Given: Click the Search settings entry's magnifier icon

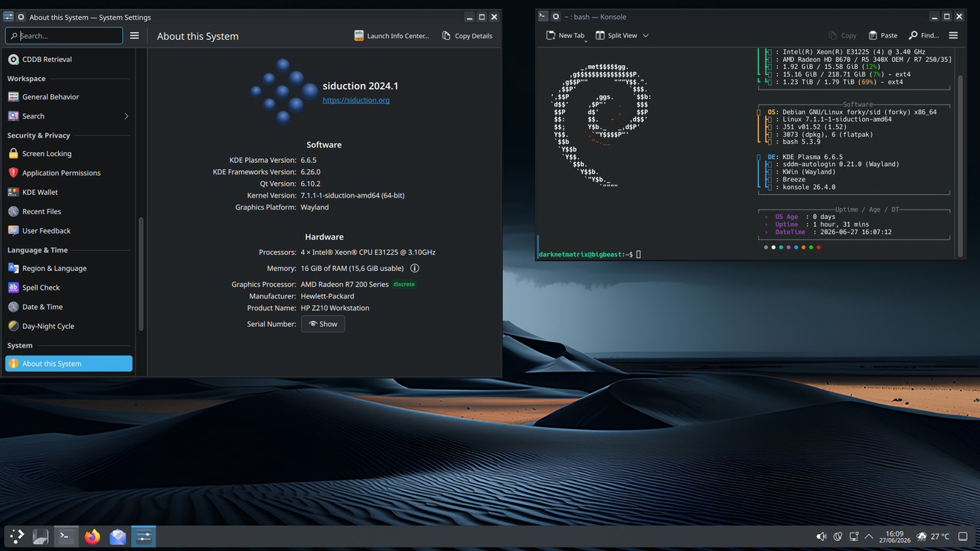Looking at the screenshot, I should tap(13, 116).
